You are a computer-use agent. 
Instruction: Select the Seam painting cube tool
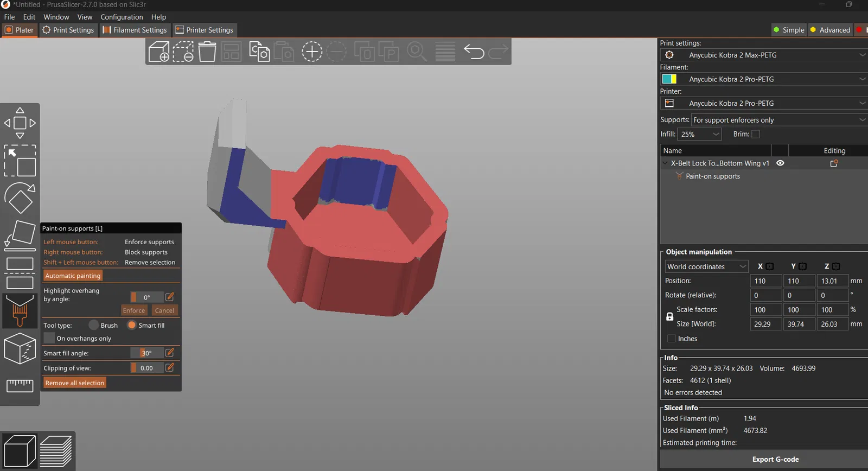(x=20, y=348)
